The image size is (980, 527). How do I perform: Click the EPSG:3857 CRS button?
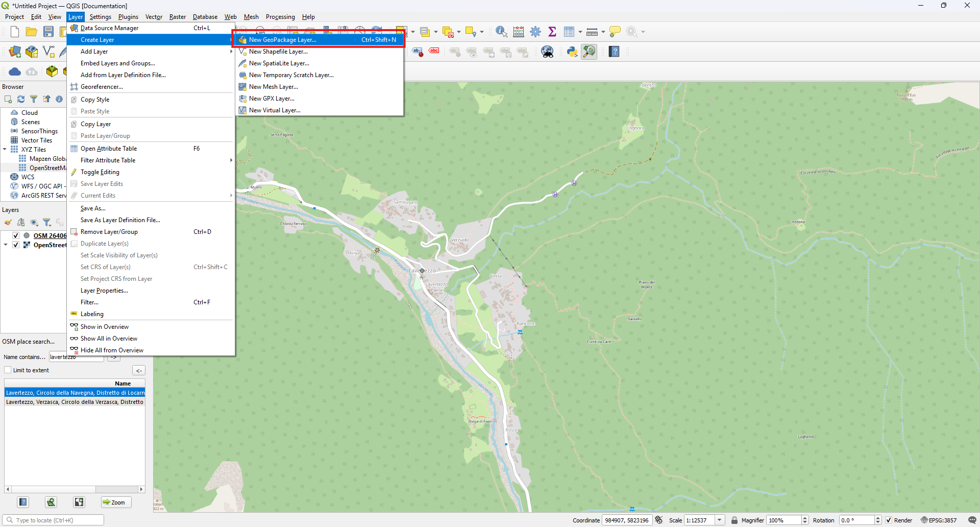point(938,520)
